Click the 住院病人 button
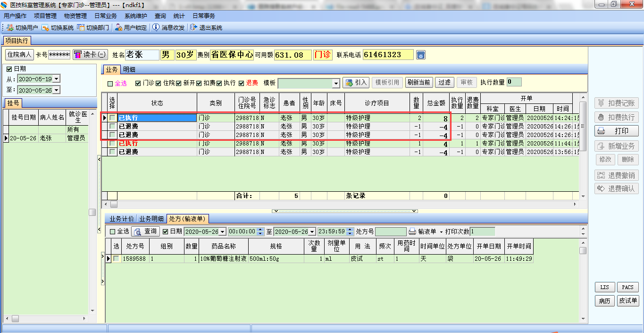644x333 pixels. tap(19, 55)
